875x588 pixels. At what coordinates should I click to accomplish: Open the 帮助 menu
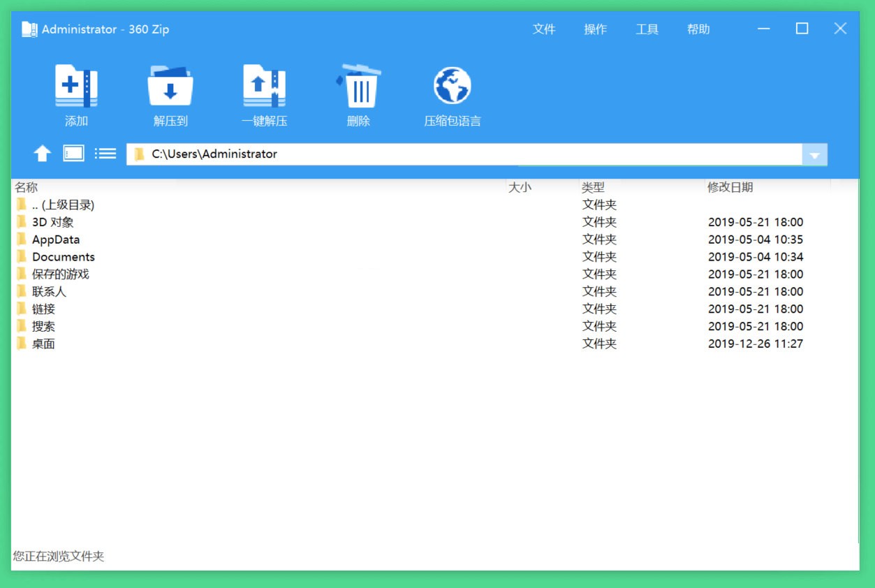tap(698, 29)
